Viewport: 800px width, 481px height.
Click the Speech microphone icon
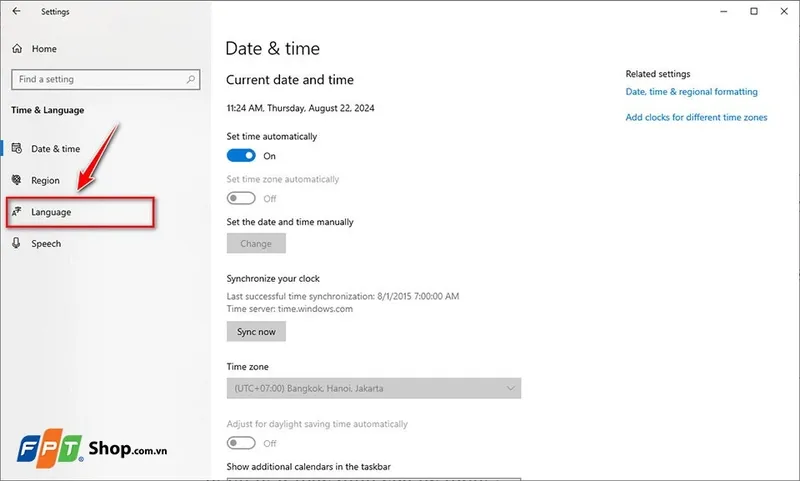17,244
